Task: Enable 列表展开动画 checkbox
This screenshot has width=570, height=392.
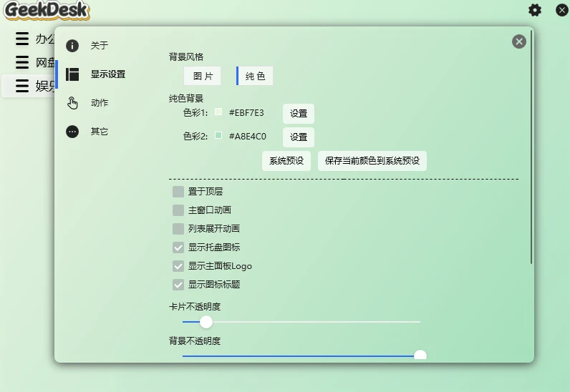Action: click(178, 229)
